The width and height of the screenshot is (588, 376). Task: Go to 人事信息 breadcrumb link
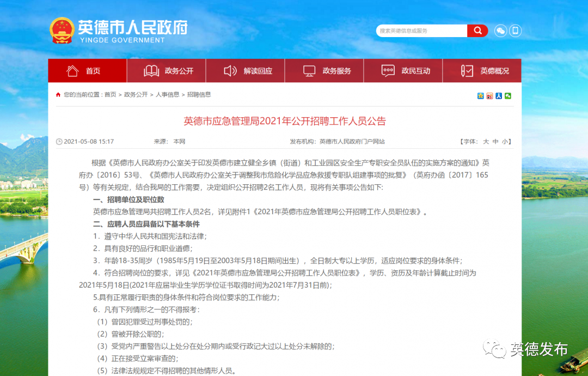[167, 95]
